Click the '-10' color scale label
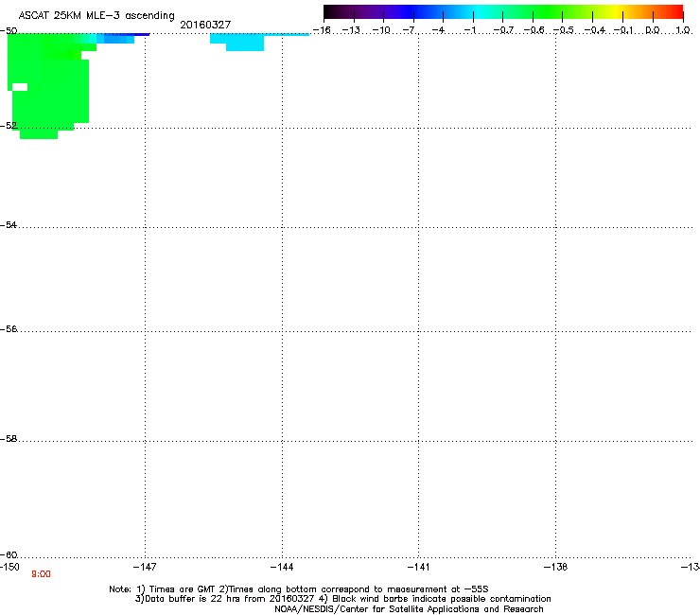The width and height of the screenshot is (700, 615). tap(381, 30)
